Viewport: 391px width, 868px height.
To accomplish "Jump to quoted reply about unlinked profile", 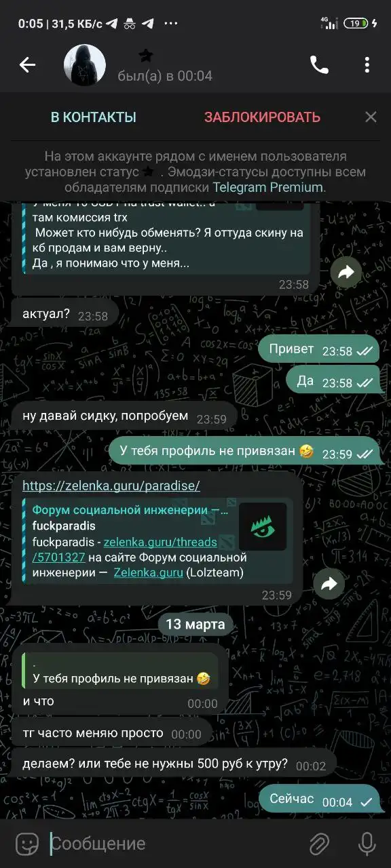I will [x=120, y=671].
